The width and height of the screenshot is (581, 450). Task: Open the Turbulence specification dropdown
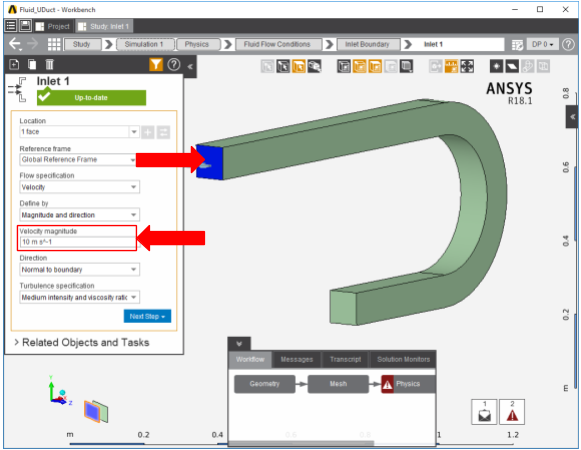pos(79,297)
